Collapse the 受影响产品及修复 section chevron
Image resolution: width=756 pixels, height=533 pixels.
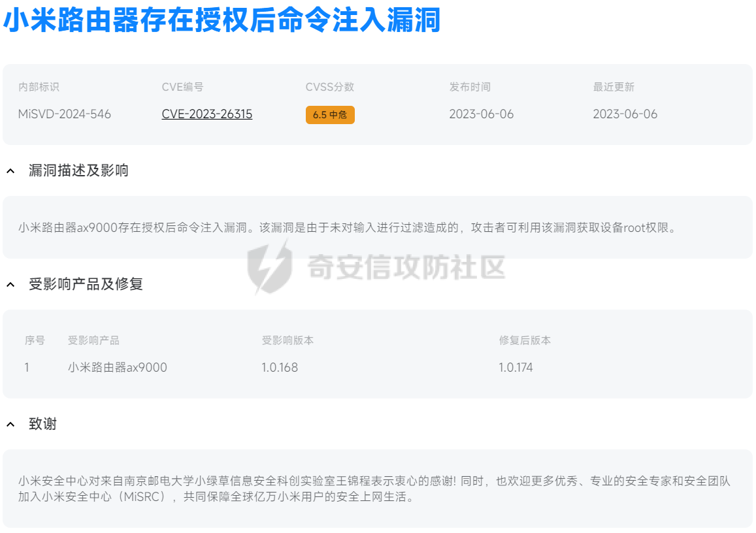click(10, 285)
